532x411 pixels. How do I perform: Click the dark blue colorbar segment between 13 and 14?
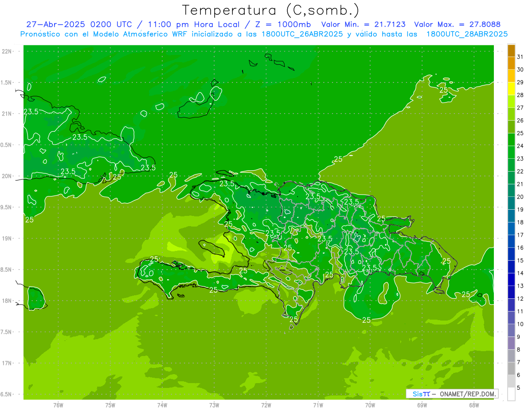click(x=511, y=279)
